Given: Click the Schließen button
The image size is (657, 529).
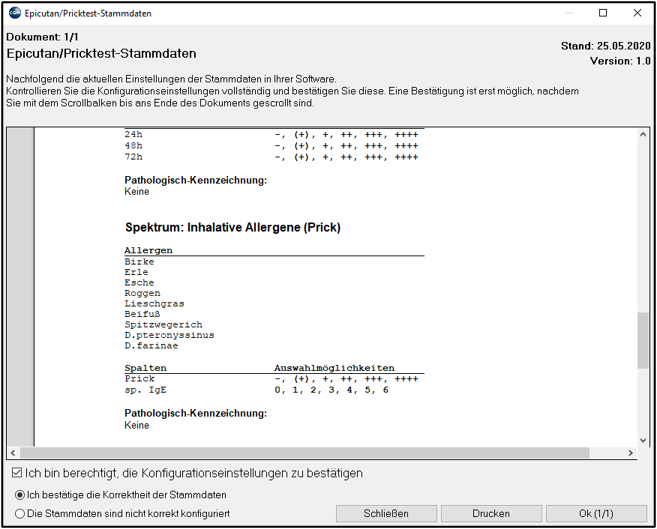Looking at the screenshot, I should (386, 514).
